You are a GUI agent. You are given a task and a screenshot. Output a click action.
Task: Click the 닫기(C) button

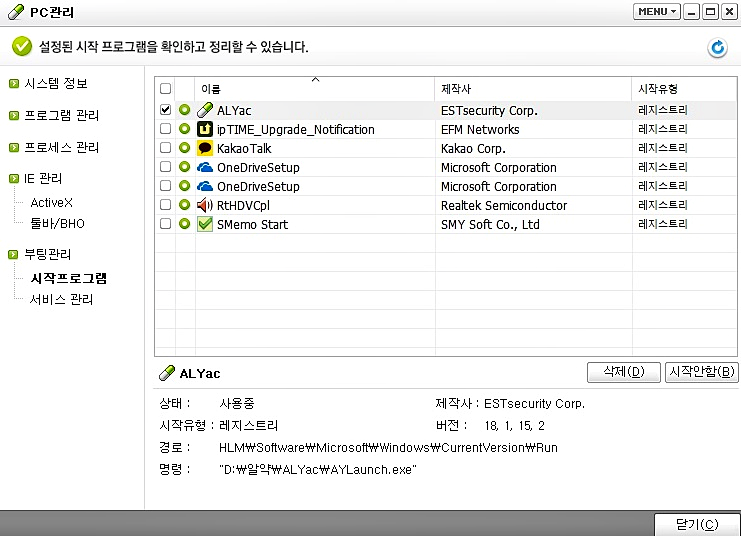pyautogui.click(x=697, y=524)
